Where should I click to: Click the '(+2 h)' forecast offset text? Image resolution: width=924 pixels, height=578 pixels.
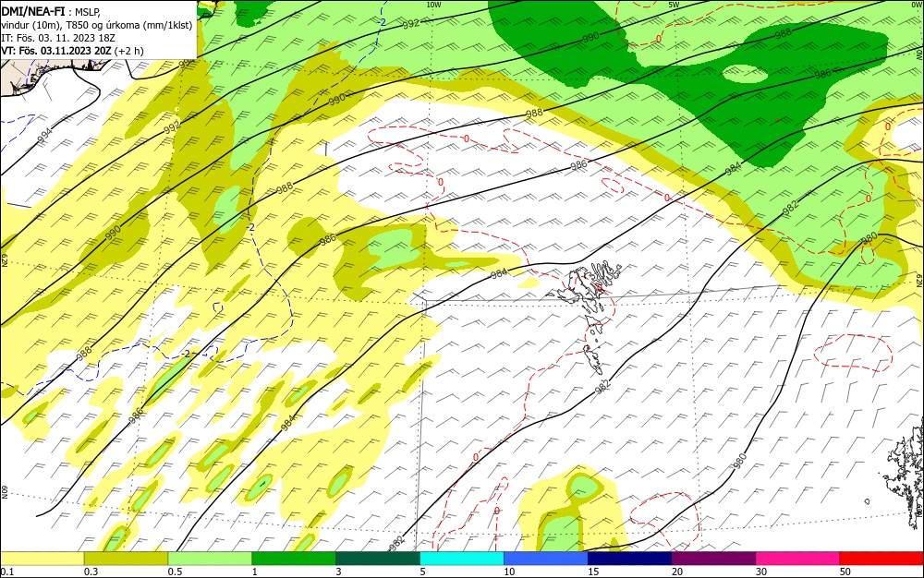(128, 51)
